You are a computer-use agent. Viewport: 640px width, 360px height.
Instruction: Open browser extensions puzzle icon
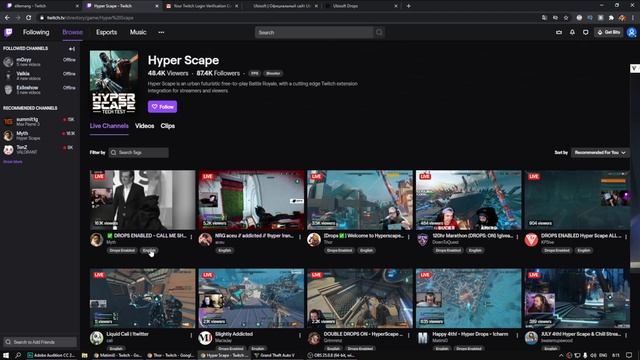point(611,18)
